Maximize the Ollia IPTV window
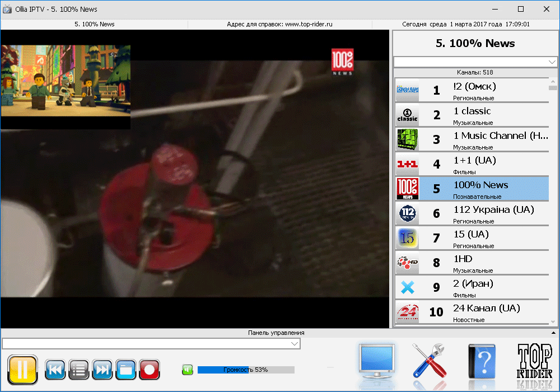The height and width of the screenshot is (392, 560). [x=521, y=10]
